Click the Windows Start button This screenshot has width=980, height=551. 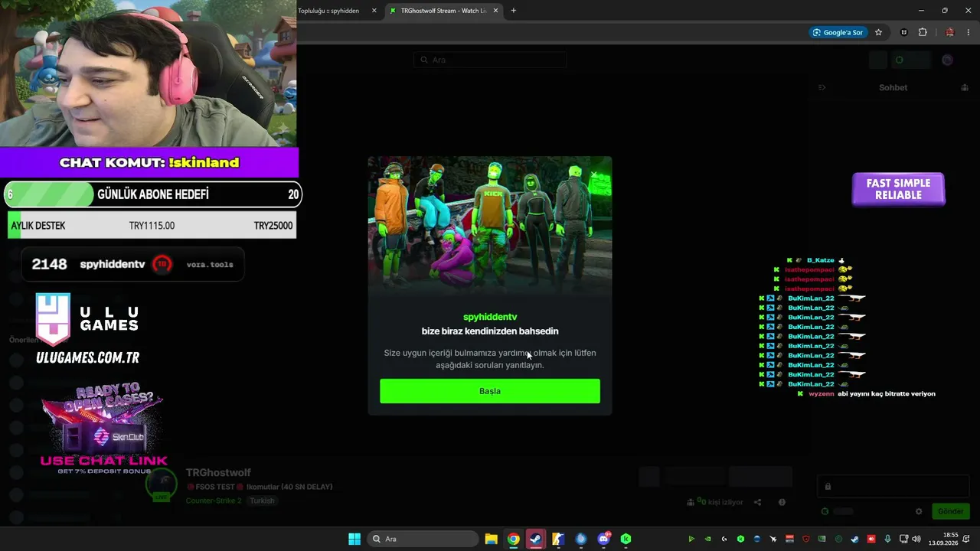tap(354, 539)
